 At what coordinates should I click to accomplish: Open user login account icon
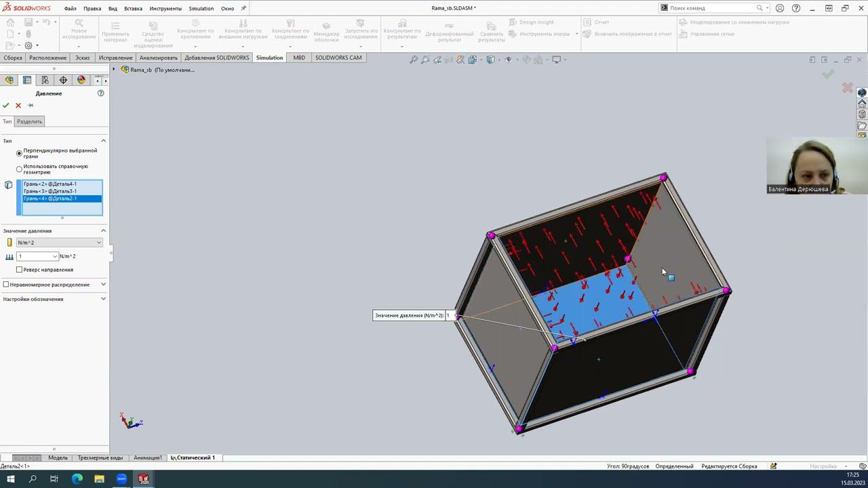point(780,8)
